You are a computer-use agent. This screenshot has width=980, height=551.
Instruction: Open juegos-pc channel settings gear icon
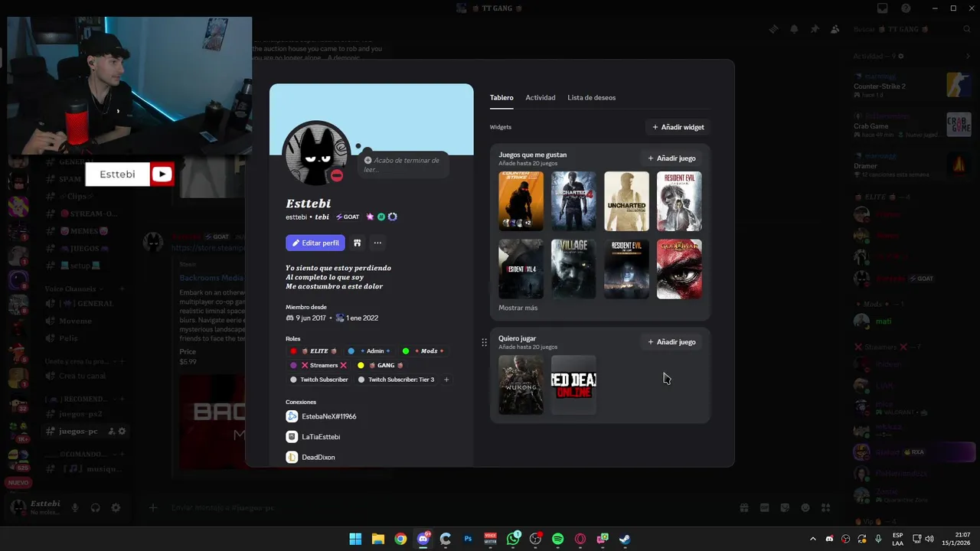click(122, 431)
